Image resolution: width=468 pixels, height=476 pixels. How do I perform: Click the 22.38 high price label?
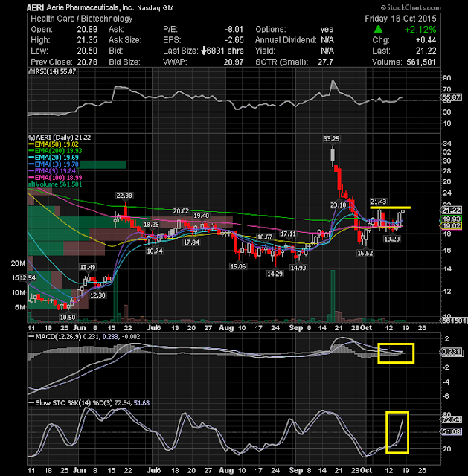click(x=124, y=196)
